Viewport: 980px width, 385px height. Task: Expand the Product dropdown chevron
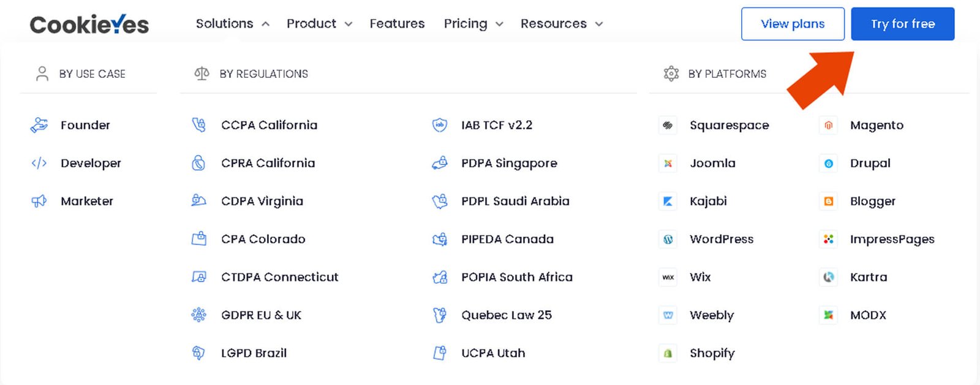(x=349, y=24)
